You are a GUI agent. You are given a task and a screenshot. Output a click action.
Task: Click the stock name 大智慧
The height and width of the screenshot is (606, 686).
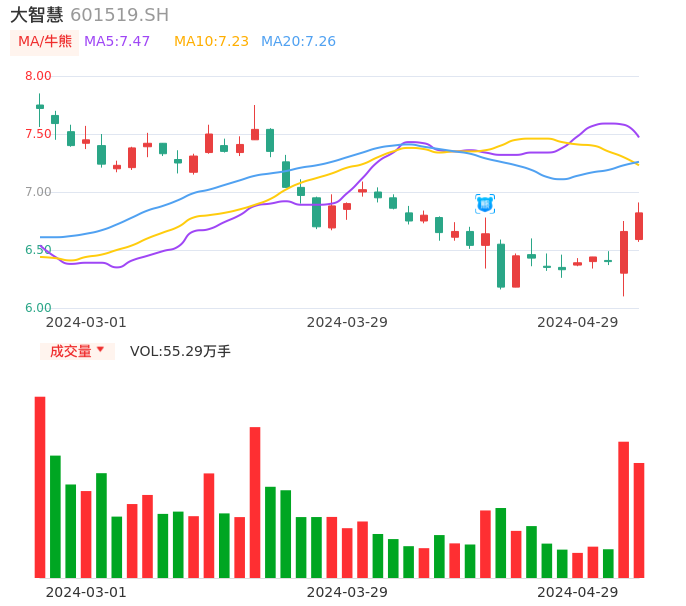[x=37, y=15]
